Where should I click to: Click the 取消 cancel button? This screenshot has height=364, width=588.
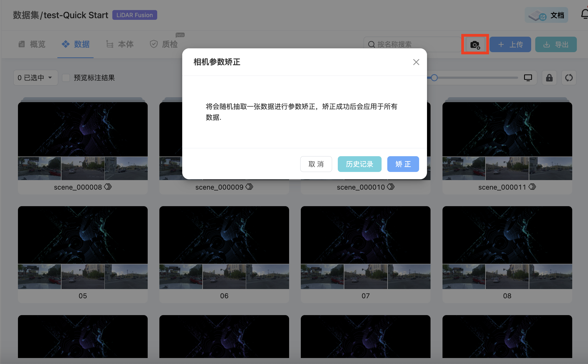coord(316,164)
